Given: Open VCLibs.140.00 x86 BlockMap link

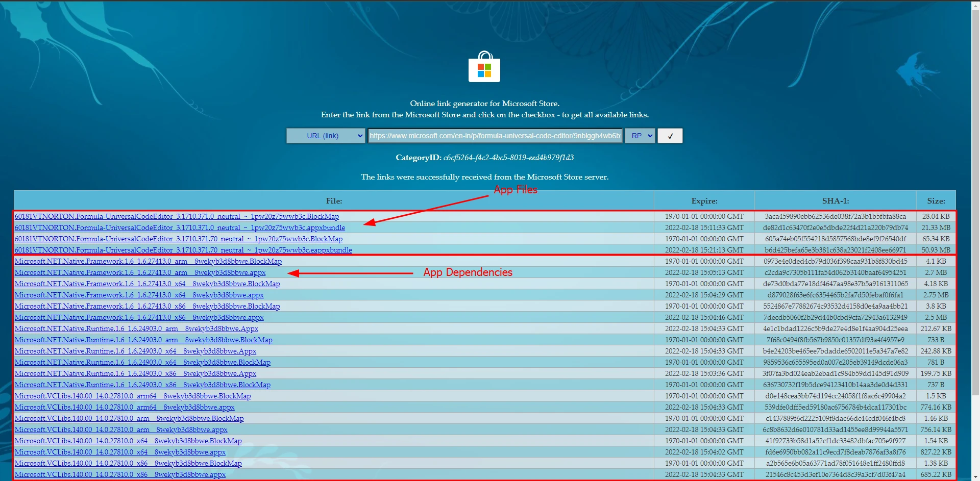Looking at the screenshot, I should click(x=128, y=463).
